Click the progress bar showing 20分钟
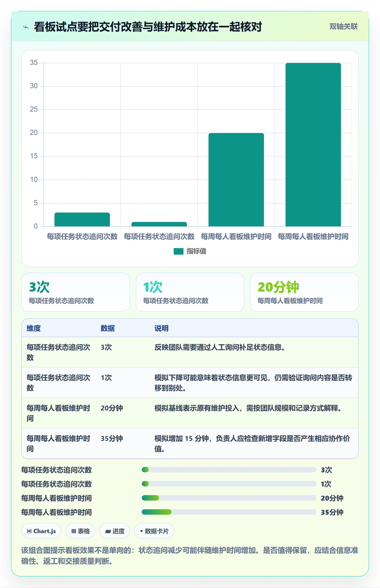Screen dimensions: 380x588 pos(229,498)
